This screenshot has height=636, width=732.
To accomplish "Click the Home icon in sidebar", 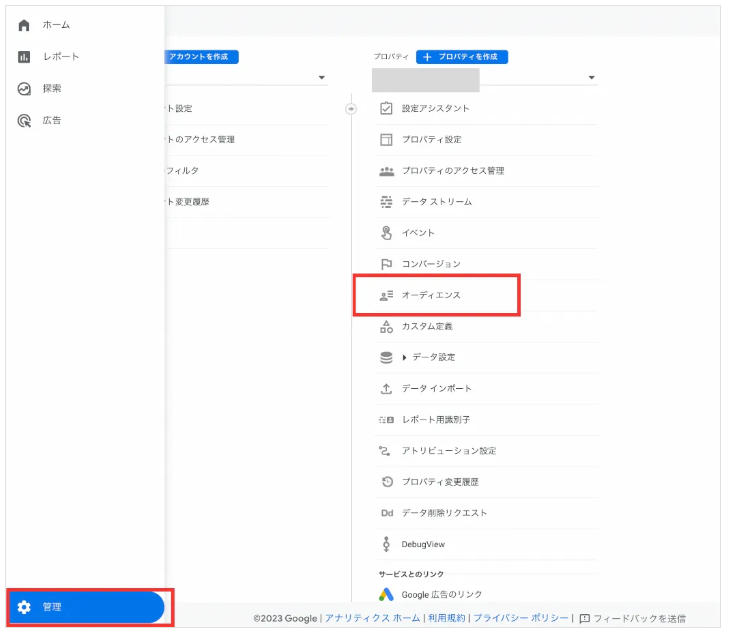I will point(24,25).
